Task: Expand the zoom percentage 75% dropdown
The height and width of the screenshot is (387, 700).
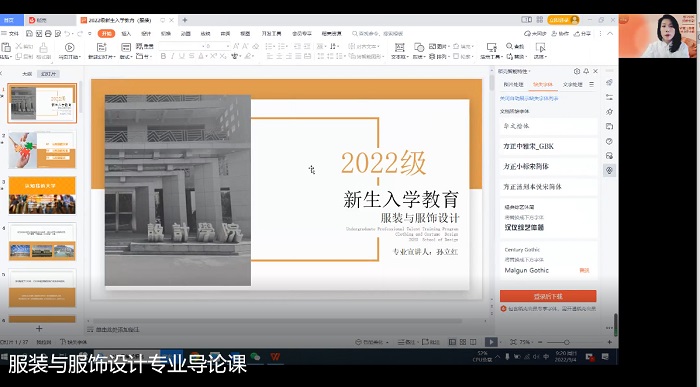Action: point(533,342)
